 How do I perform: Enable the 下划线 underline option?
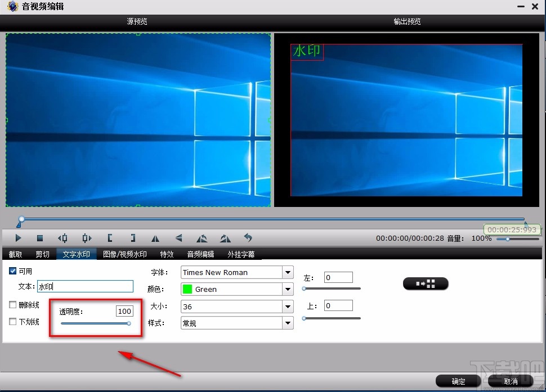[12, 321]
